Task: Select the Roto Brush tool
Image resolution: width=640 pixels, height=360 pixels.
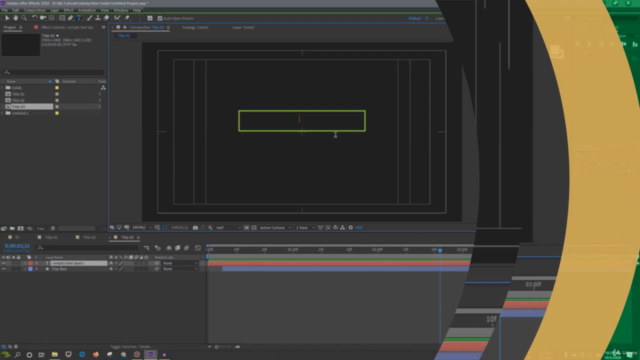Action: coord(118,18)
